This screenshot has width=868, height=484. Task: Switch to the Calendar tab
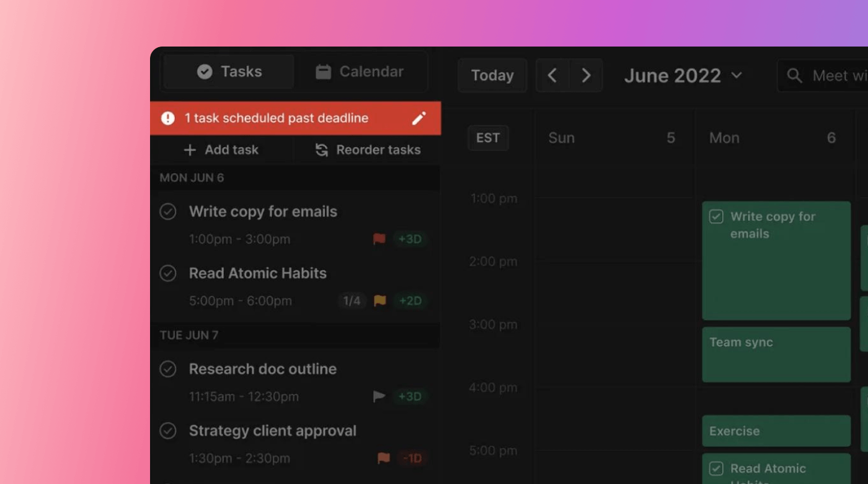pos(360,72)
